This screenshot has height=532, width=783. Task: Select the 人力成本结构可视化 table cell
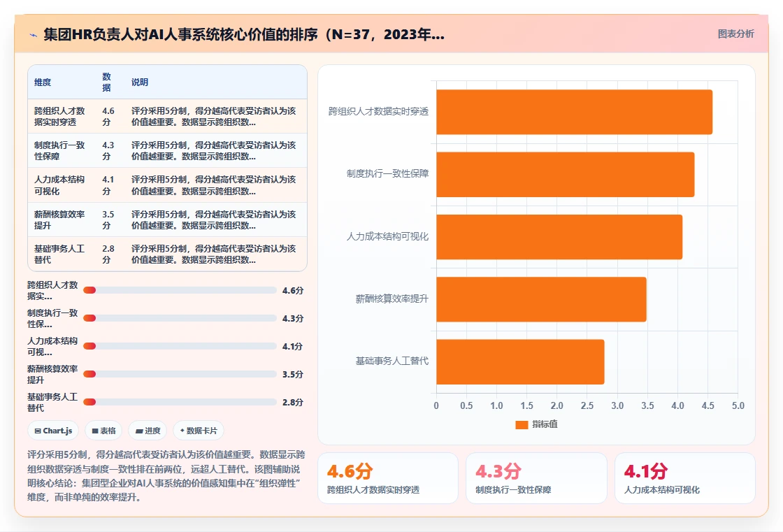[62, 185]
